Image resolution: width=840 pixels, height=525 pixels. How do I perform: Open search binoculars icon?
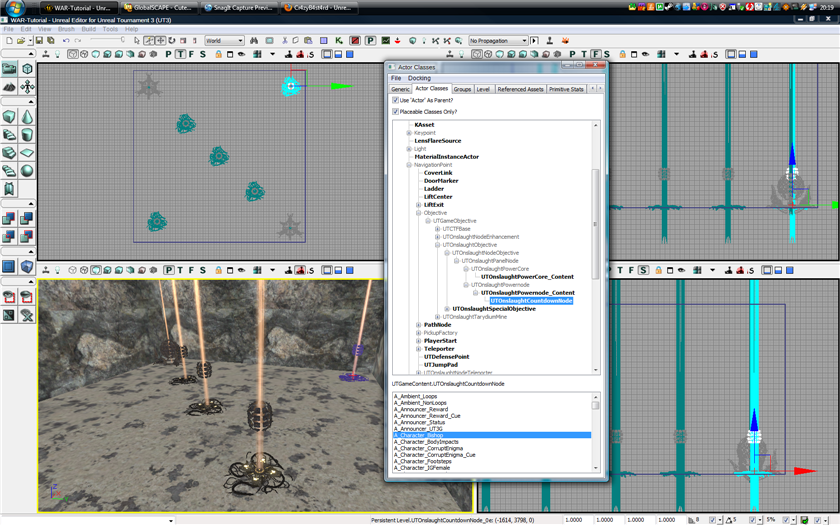pyautogui.click(x=254, y=41)
